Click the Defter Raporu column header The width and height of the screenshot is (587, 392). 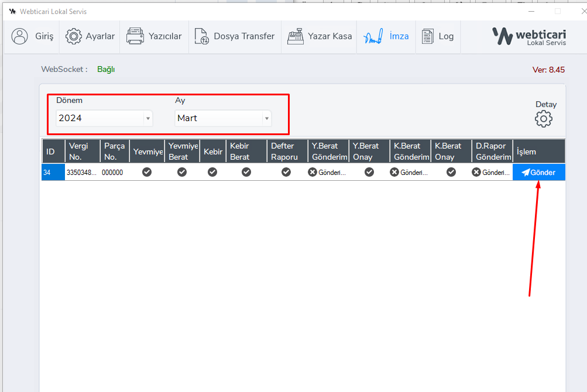[287, 152]
